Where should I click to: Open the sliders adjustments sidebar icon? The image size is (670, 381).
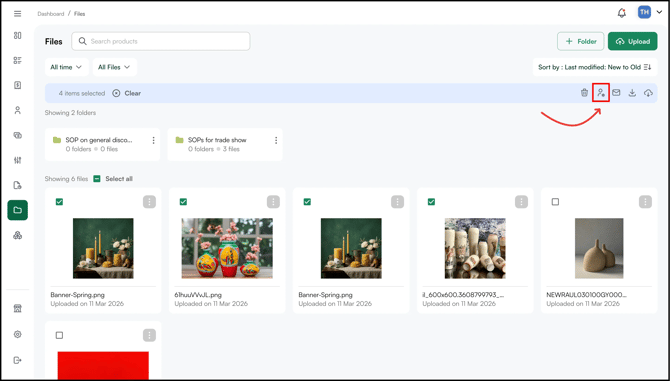pyautogui.click(x=18, y=160)
